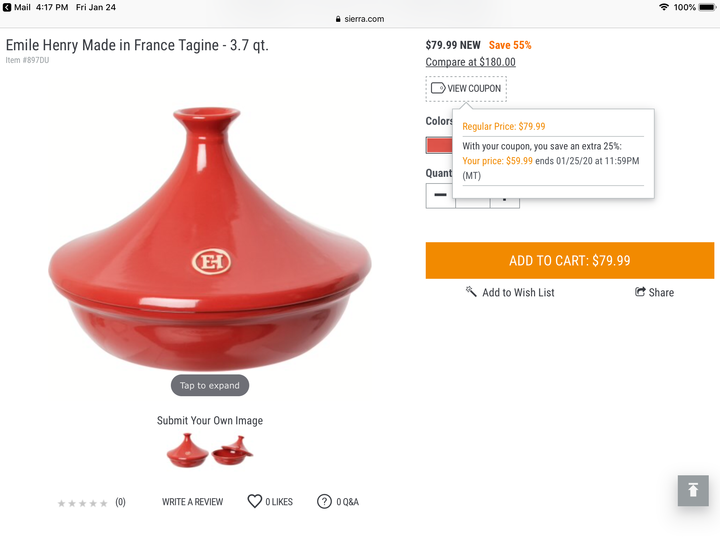
Task: Select the red color swatch
Action: tap(439, 145)
